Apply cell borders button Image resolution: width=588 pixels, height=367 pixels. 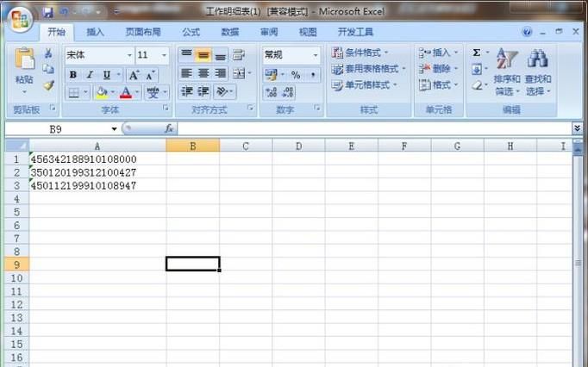pos(74,92)
